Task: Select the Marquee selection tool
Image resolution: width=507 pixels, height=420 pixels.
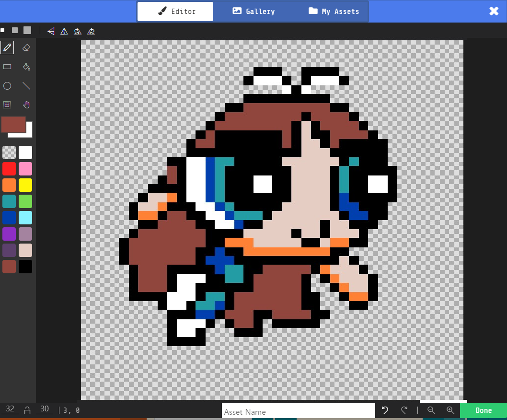Action: tap(7, 105)
